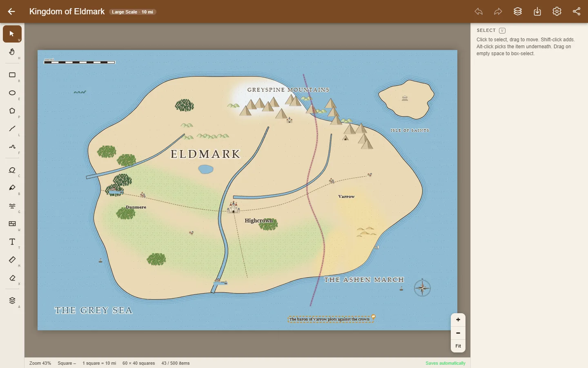The image size is (588, 368).
Task: Select the Eraser tool
Action: 12,278
